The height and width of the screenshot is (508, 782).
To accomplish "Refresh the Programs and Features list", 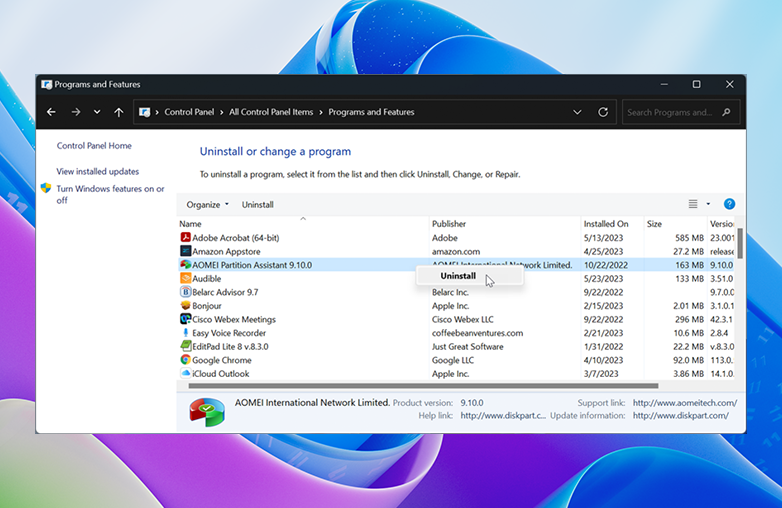I will (603, 112).
